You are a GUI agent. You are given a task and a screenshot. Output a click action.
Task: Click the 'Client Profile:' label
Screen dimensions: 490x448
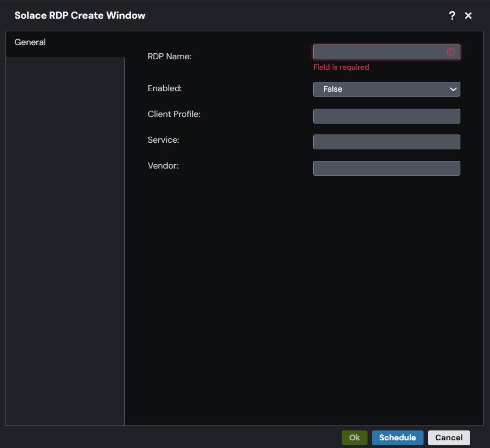(x=174, y=114)
